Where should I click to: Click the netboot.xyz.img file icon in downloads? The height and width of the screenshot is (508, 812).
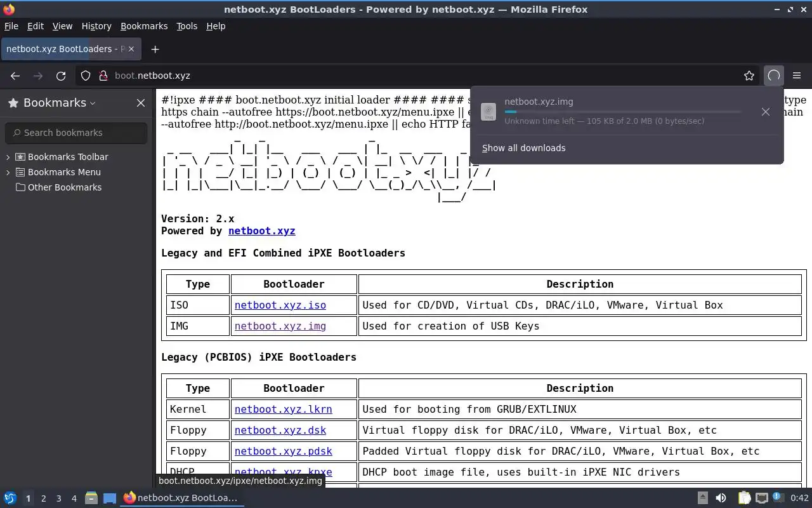pyautogui.click(x=488, y=112)
